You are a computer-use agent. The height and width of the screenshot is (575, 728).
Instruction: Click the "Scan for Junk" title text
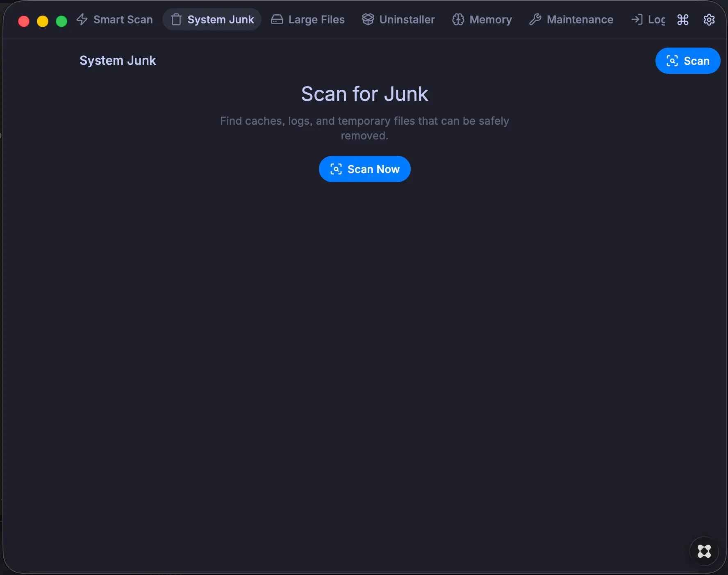[365, 94]
